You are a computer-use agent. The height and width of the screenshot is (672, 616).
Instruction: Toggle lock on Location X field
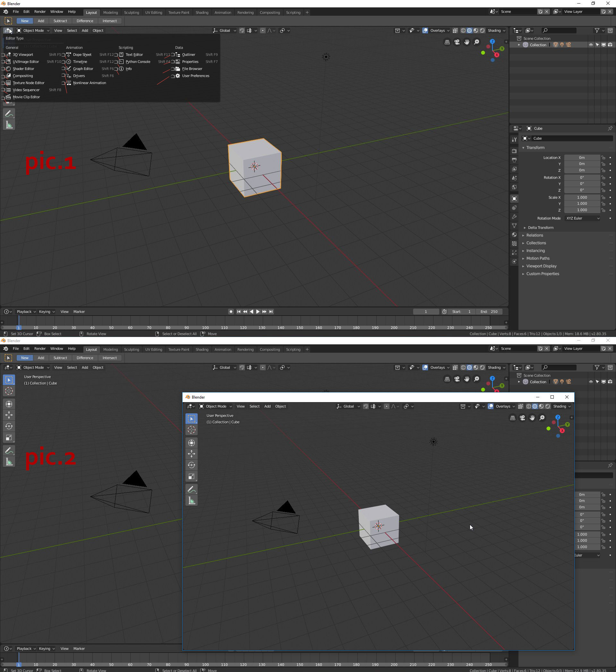coord(603,158)
